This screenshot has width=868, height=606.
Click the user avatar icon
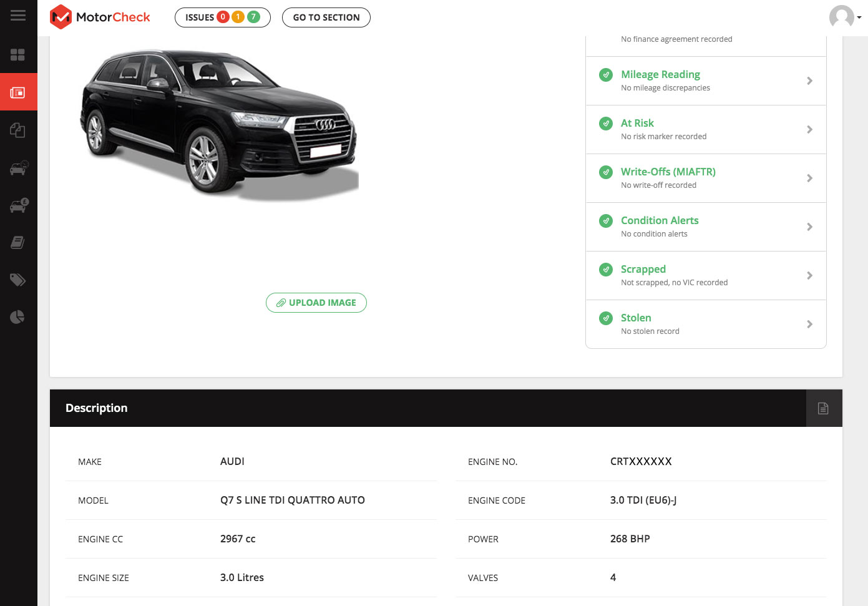point(841,17)
